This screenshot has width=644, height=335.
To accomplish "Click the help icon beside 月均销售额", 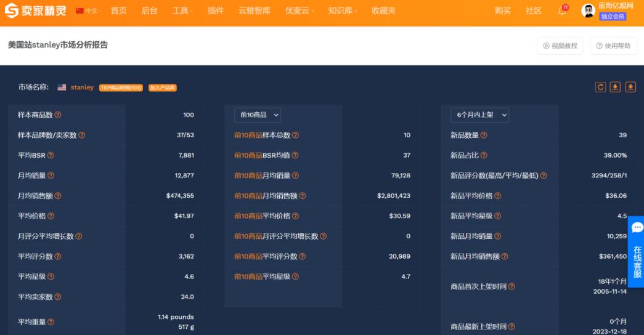I will 58,196.
